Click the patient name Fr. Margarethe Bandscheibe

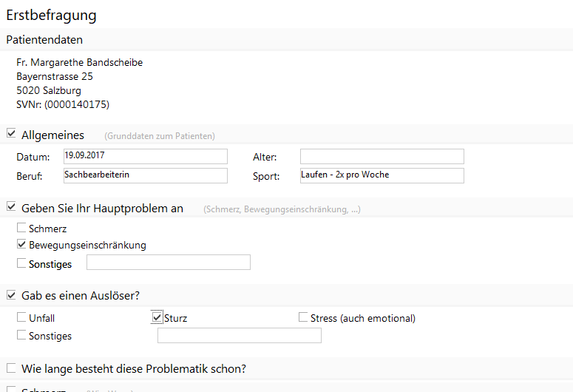pos(79,63)
